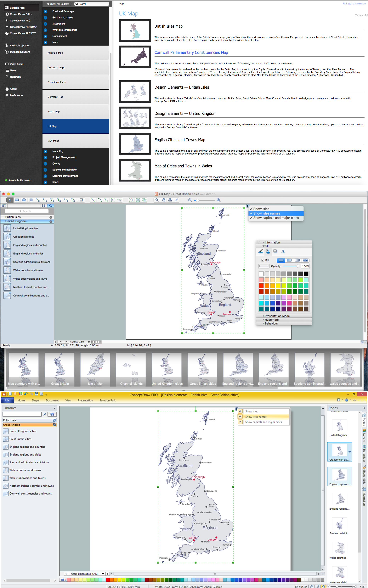Viewport: 368px width, 588px height.
Task: Click Check for Updates button
Action: pyautogui.click(x=58, y=4)
